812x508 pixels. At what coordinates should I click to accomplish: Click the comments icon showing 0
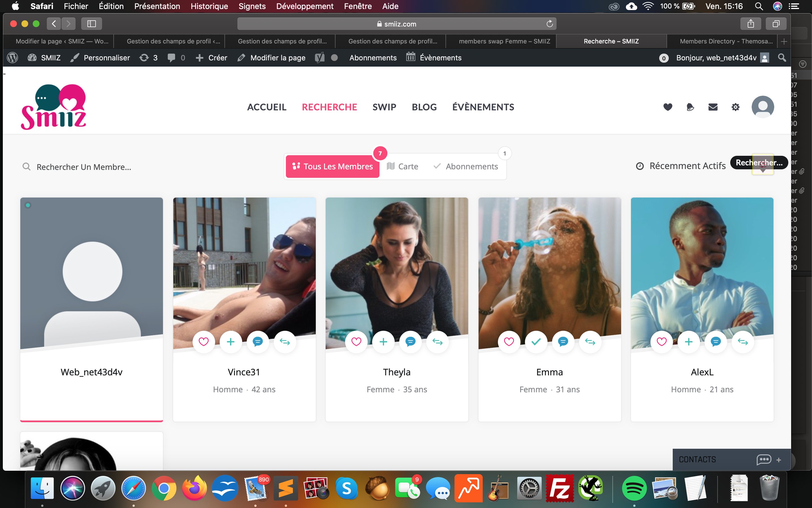coord(176,58)
